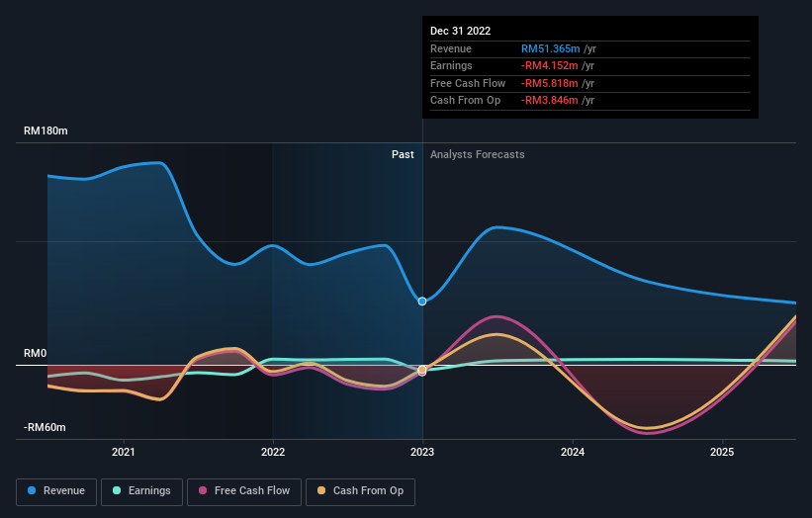Click the RM51.365m revenue value in tooltip

coord(551,48)
